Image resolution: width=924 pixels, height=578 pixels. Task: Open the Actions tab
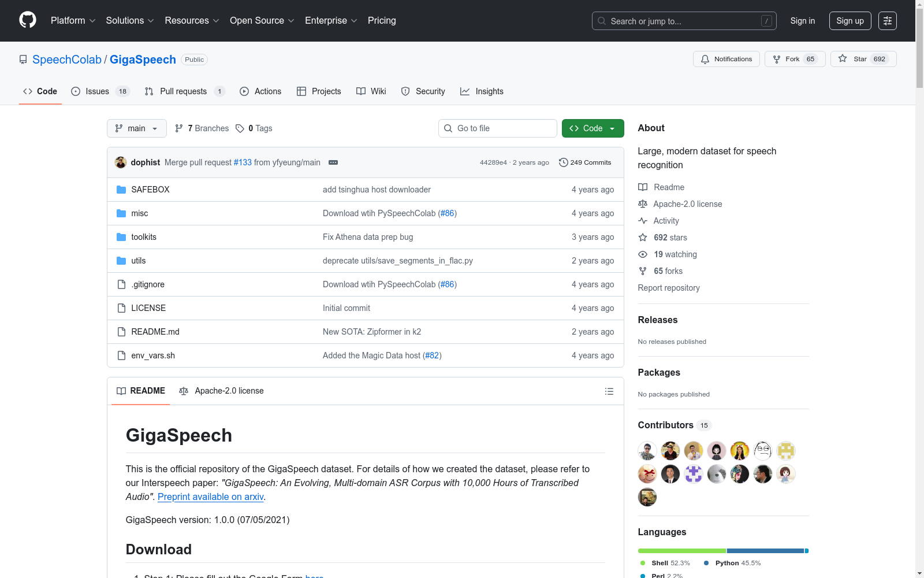coord(260,91)
